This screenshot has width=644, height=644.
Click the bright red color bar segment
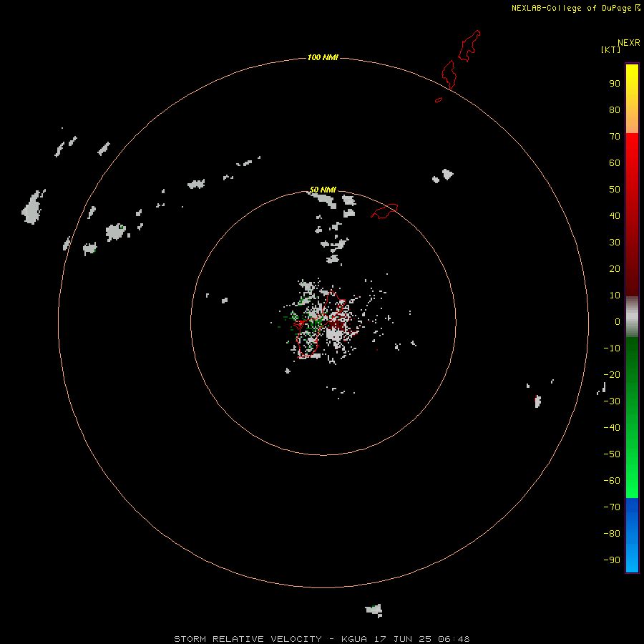tap(632, 152)
